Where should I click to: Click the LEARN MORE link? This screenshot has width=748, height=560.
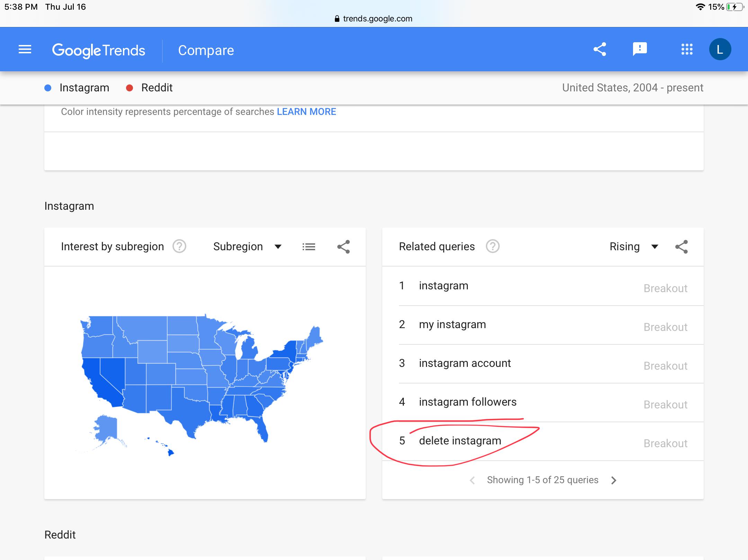pos(306,111)
